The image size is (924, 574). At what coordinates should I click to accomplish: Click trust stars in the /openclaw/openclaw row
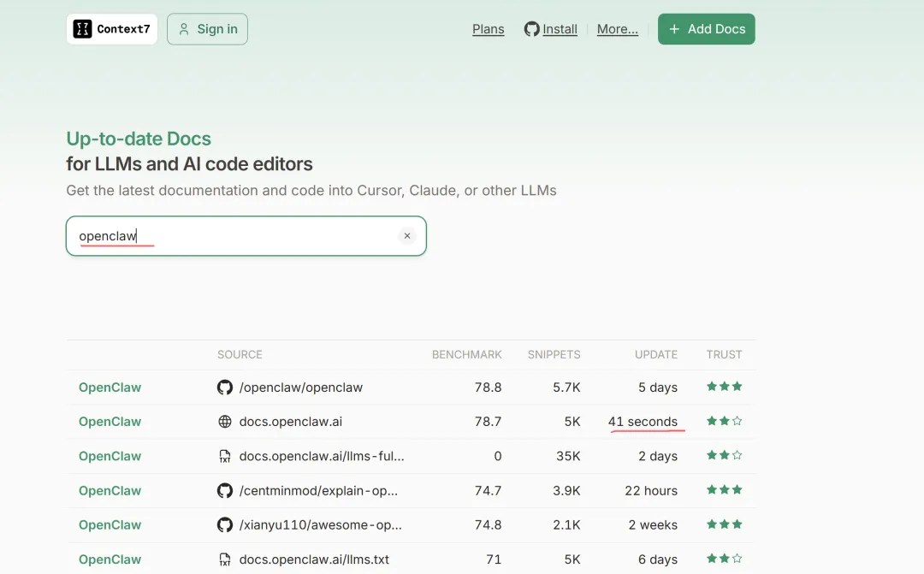pyautogui.click(x=725, y=387)
